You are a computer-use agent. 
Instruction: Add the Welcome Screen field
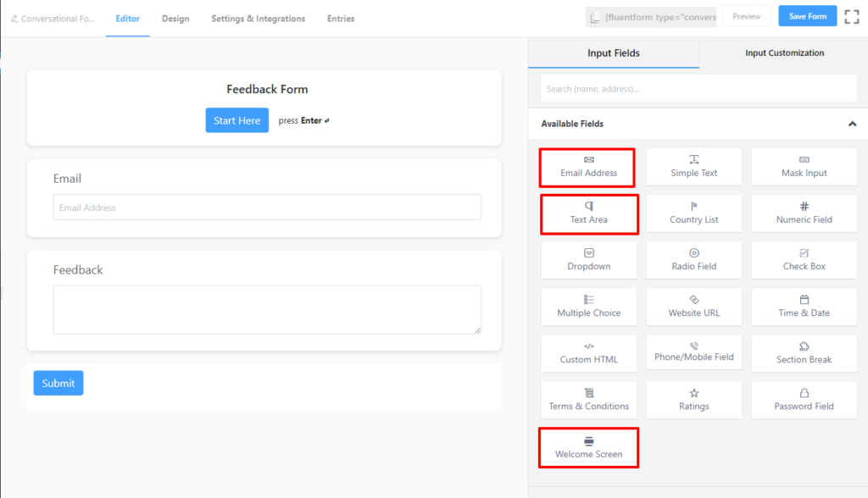588,448
